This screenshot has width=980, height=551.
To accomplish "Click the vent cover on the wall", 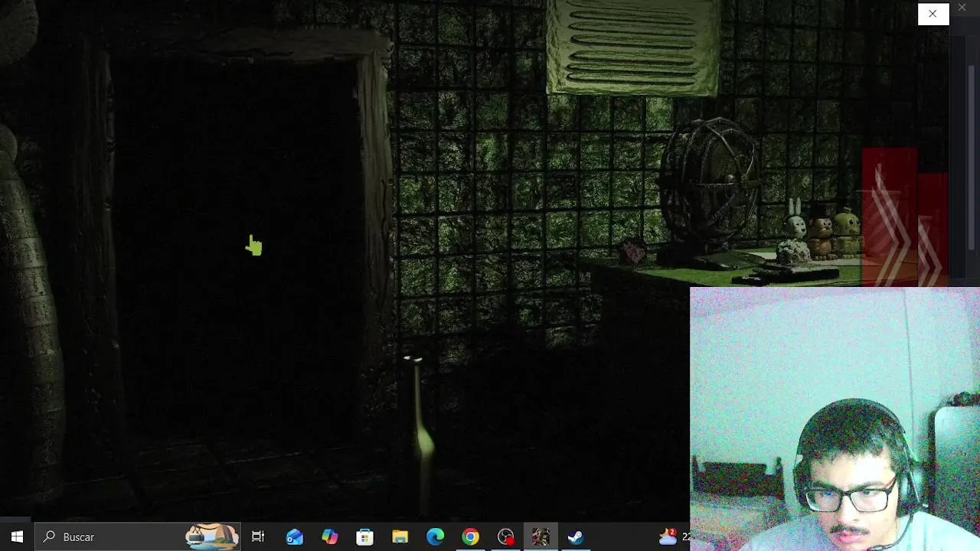I will click(632, 47).
